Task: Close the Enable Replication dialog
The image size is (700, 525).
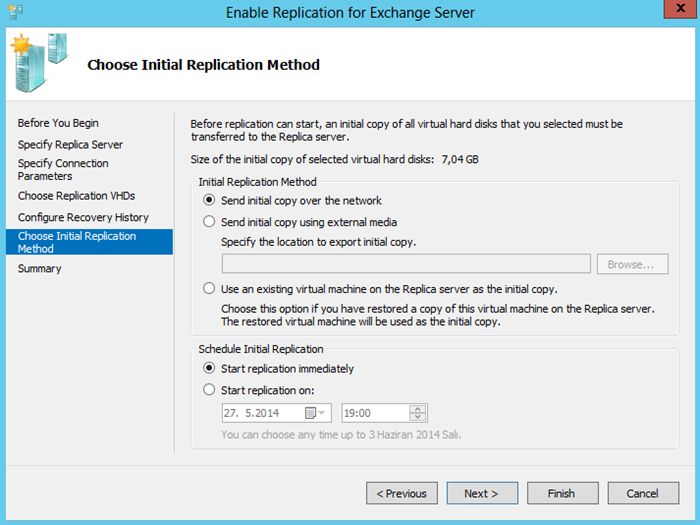Action: 680,8
